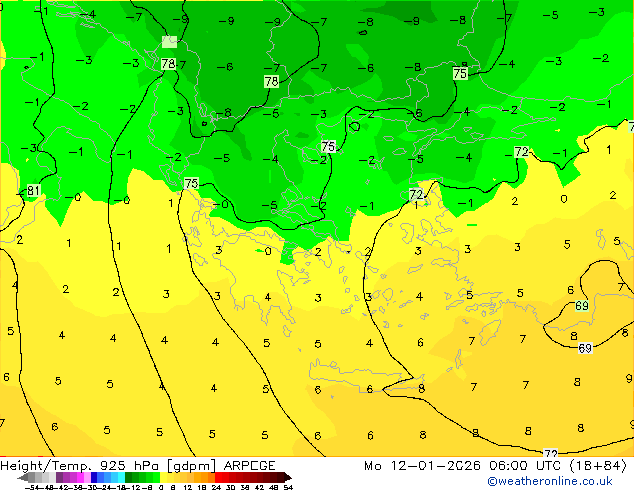The image size is (634, 490).
Task: Click the 24 value on the color scale
Action: [x=216, y=487]
